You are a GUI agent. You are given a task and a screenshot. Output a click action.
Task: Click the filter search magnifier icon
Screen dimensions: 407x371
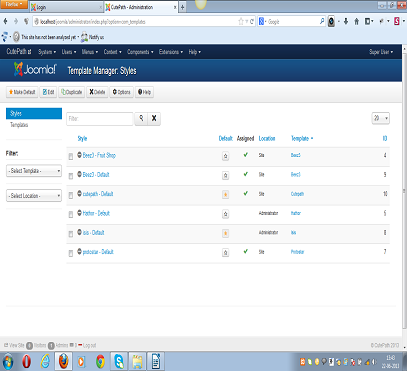[141, 118]
